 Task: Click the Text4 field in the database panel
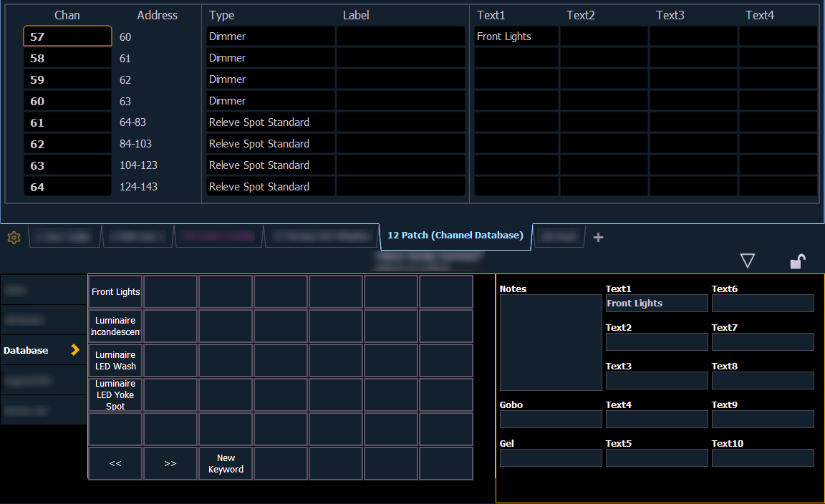coord(657,420)
